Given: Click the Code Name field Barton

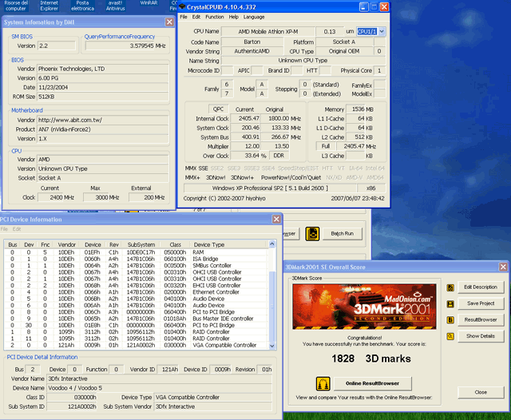Looking at the screenshot, I should [x=252, y=42].
